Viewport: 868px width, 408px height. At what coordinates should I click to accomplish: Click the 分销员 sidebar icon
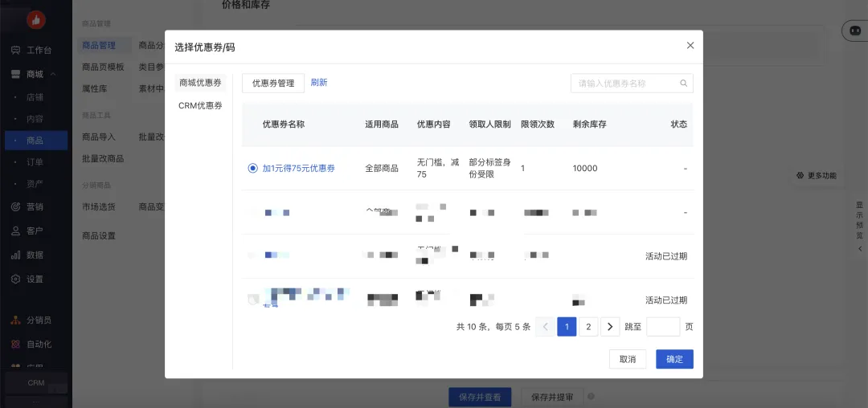[15, 320]
